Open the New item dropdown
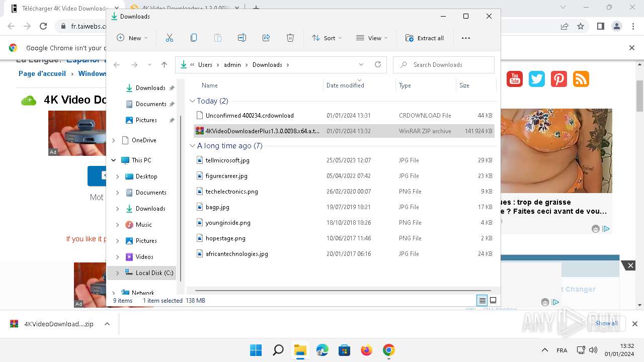This screenshot has height=362, width=644. pos(132,38)
